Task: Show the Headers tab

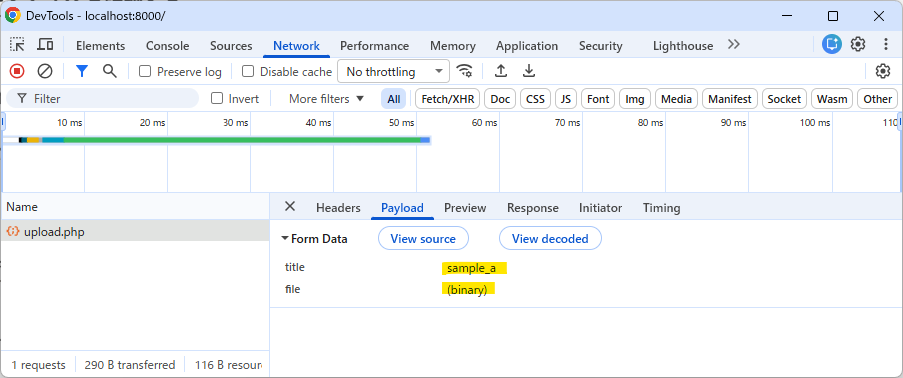Action: click(338, 207)
